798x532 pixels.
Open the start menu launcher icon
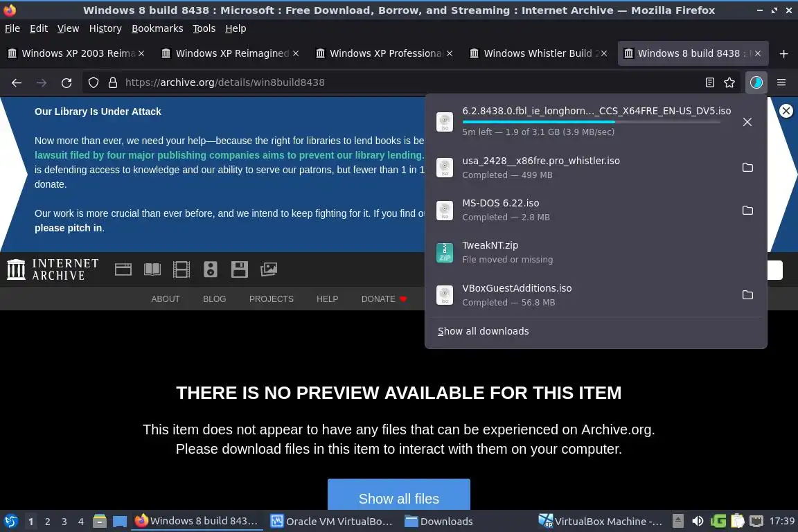(10, 522)
